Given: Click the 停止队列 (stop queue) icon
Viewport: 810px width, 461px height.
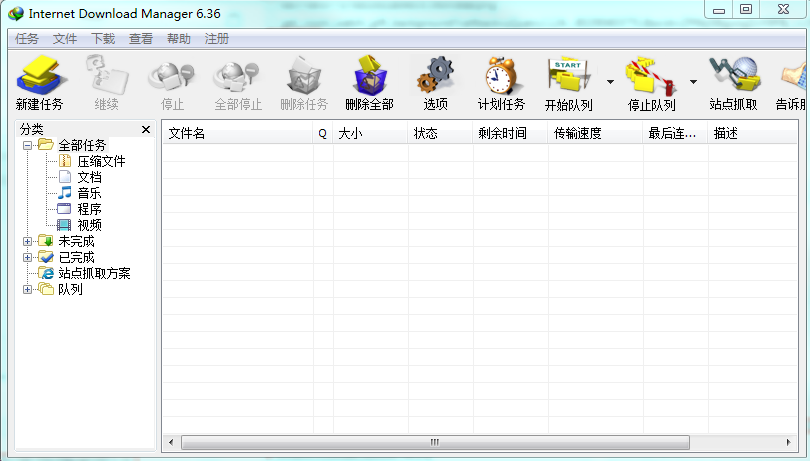Looking at the screenshot, I should tap(651, 75).
